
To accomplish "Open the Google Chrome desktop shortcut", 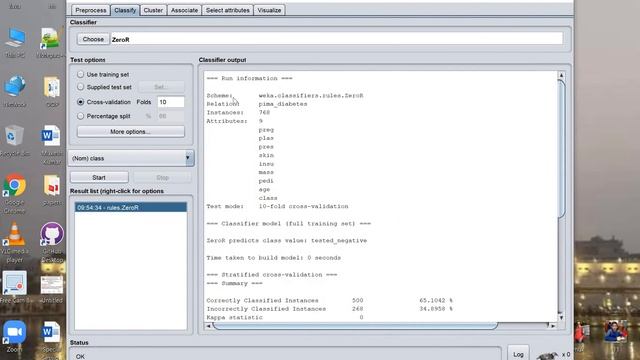I will [15, 194].
